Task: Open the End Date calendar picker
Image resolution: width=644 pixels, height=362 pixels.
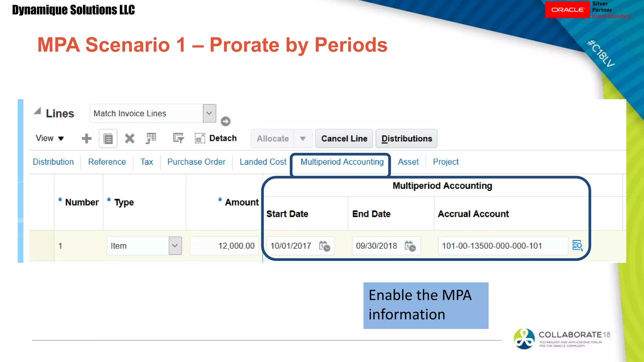Action: (410, 246)
